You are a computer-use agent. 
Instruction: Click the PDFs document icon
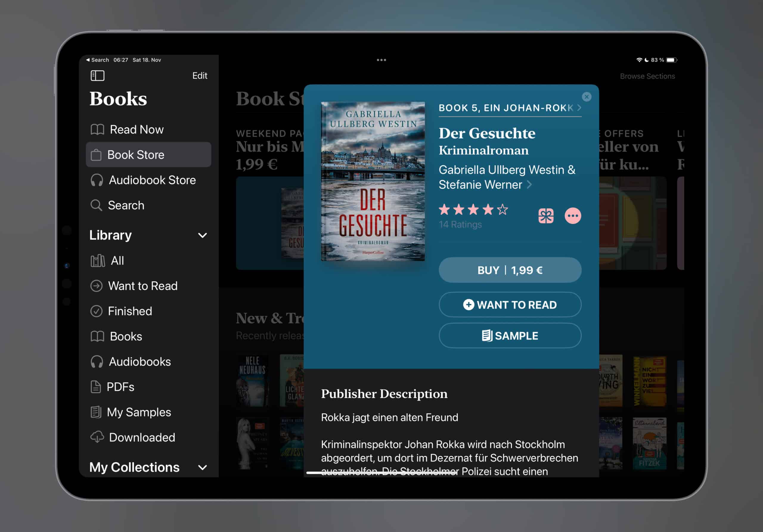(96, 387)
